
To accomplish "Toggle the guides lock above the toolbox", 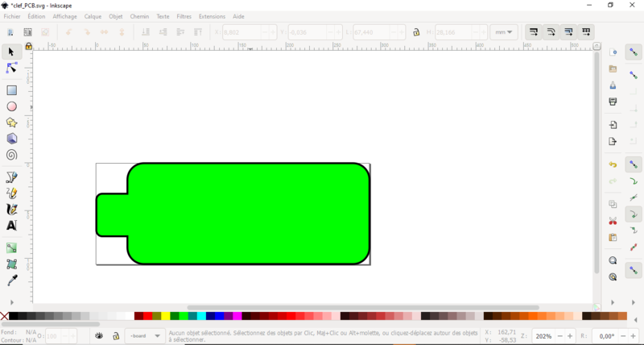I will [28, 46].
